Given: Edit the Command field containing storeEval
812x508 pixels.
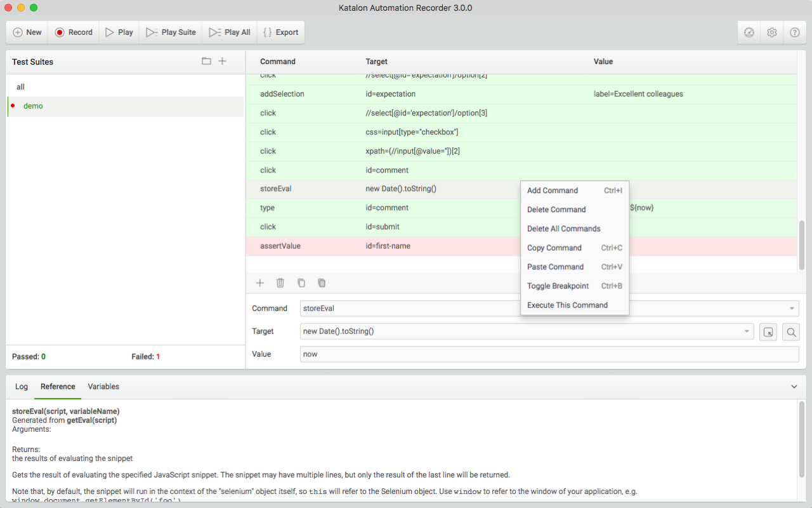Looking at the screenshot, I should click(549, 309).
